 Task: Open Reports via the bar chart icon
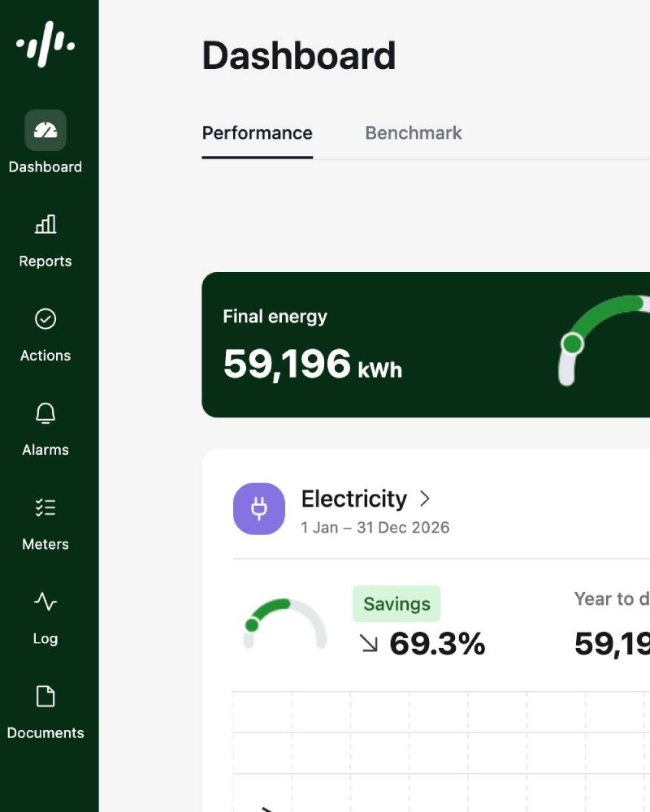coord(45,224)
